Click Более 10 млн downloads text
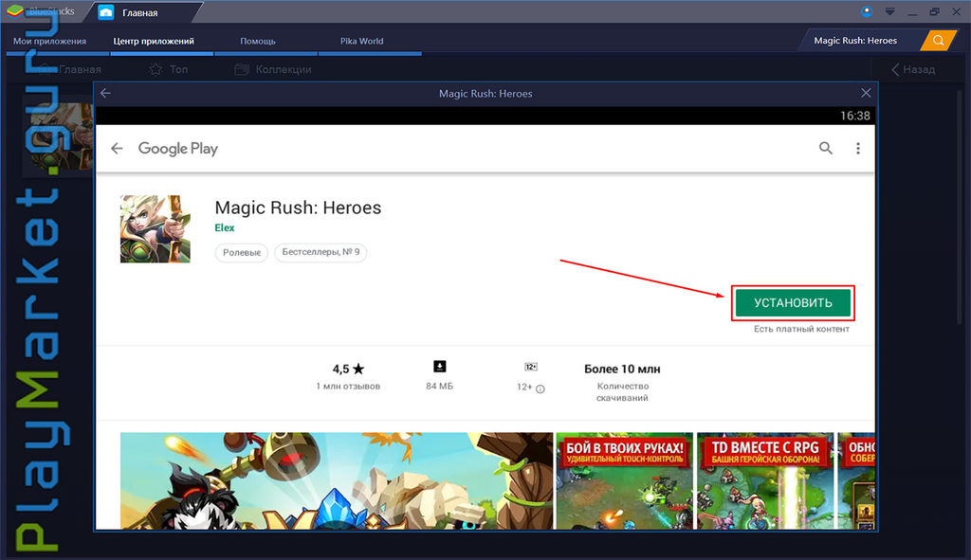The width and height of the screenshot is (971, 560). 622,369
